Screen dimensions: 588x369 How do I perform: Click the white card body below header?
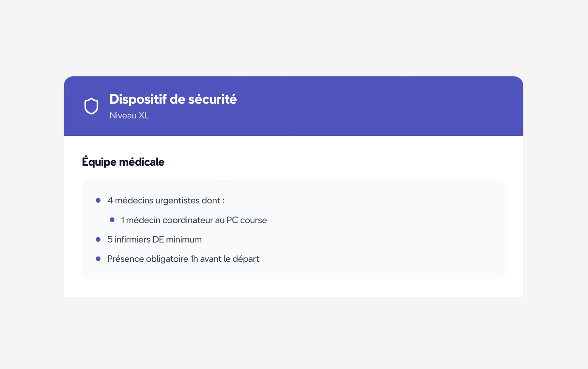pos(294,216)
